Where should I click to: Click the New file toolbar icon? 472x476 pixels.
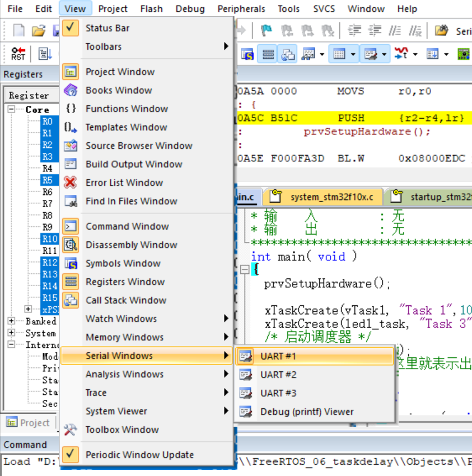(19, 30)
